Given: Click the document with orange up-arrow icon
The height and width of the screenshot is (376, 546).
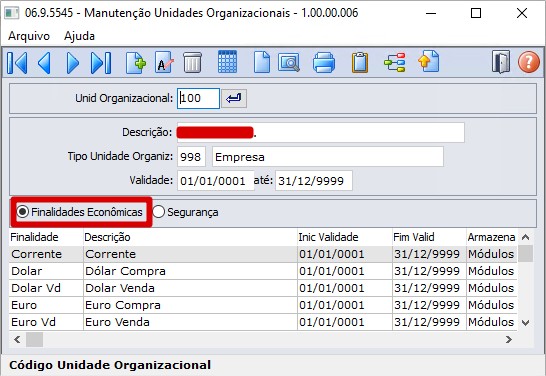Looking at the screenshot, I should coord(429,62).
